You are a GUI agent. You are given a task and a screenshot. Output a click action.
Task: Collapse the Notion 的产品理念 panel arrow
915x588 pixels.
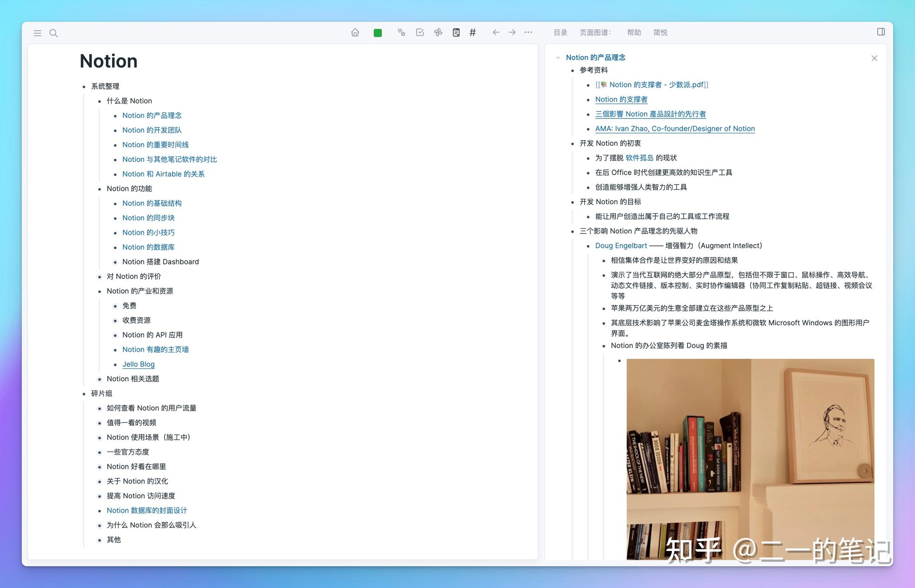click(558, 58)
